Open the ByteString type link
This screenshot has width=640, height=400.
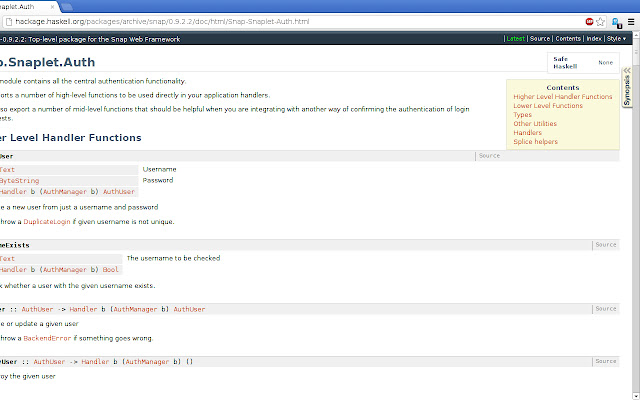[20, 181]
